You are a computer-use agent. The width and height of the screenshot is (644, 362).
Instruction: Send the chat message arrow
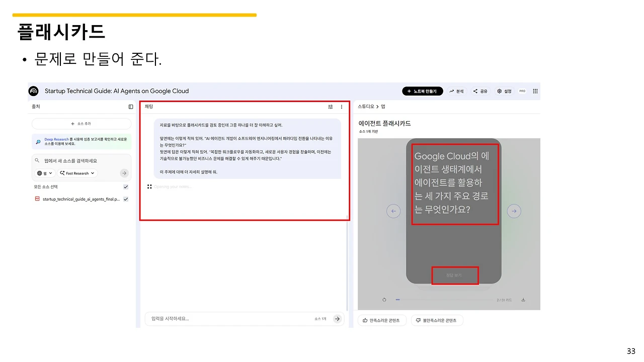pyautogui.click(x=337, y=319)
